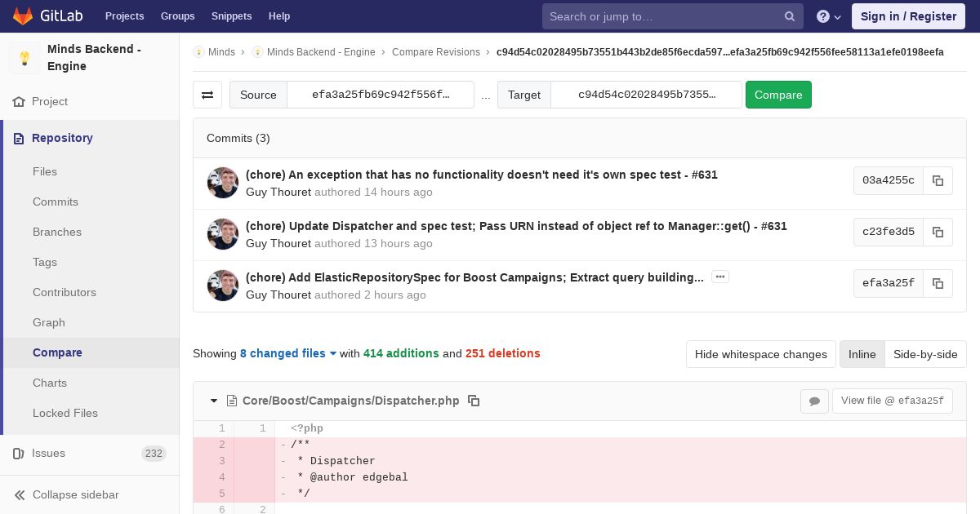980x514 pixels.
Task: Copy Dispatcher.php file path
Action: coord(474,401)
